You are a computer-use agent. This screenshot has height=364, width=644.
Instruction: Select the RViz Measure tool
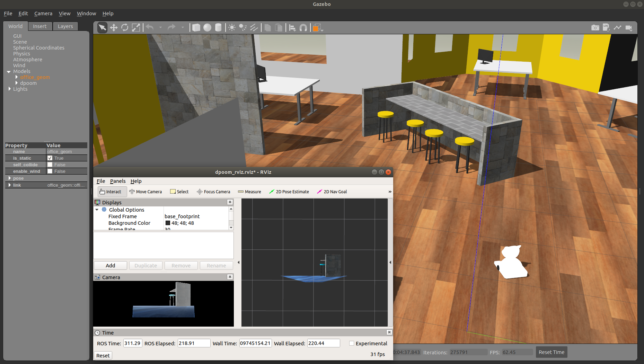(249, 192)
